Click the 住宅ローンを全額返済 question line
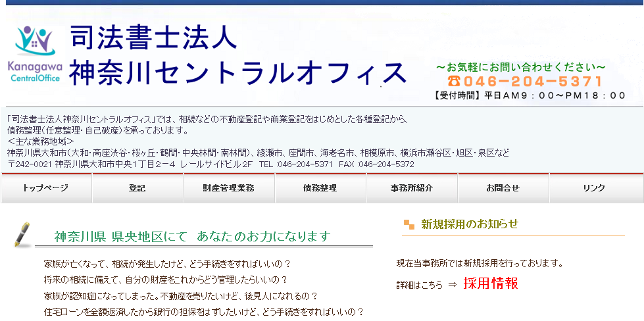The image size is (644, 321). 203,311
